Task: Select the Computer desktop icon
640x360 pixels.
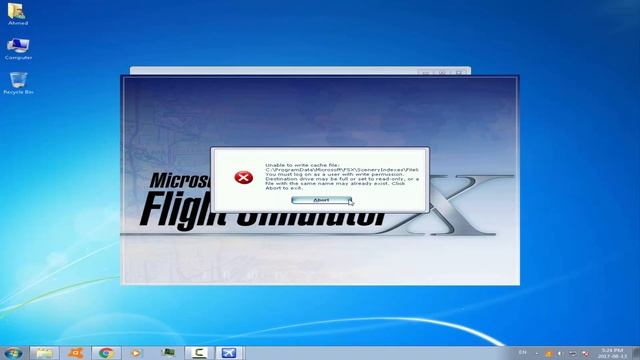Action: click(18, 49)
